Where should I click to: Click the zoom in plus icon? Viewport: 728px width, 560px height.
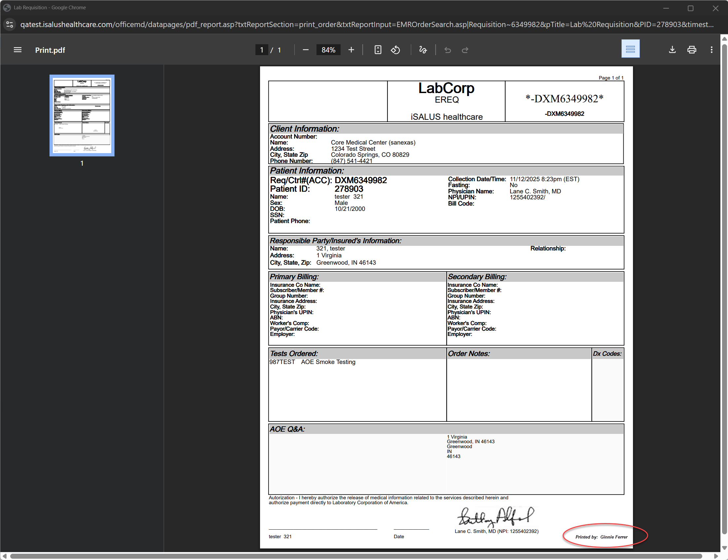pyautogui.click(x=351, y=50)
